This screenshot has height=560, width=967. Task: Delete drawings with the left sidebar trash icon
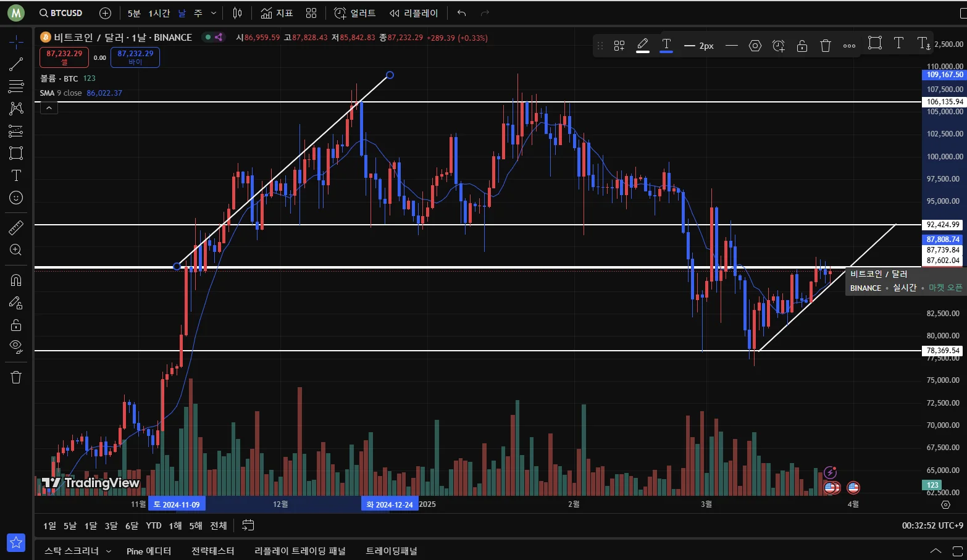16,377
